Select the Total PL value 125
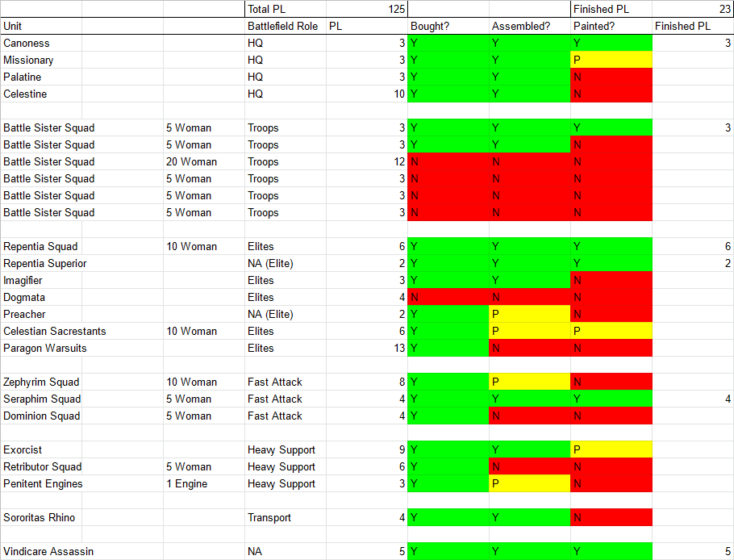734x560 pixels. [367, 10]
